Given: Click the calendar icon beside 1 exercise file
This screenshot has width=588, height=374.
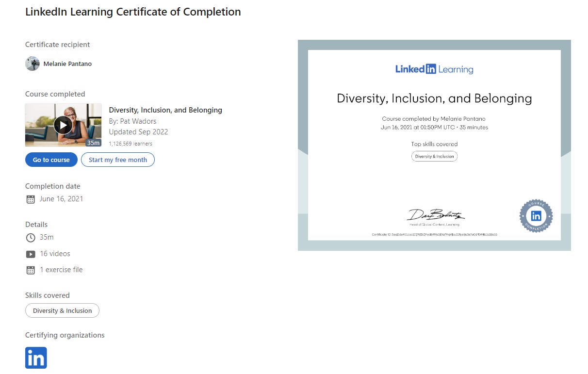Looking at the screenshot, I should pos(31,270).
